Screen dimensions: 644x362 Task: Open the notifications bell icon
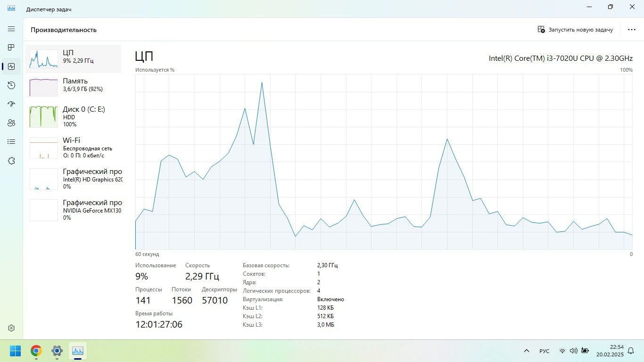coord(631,351)
